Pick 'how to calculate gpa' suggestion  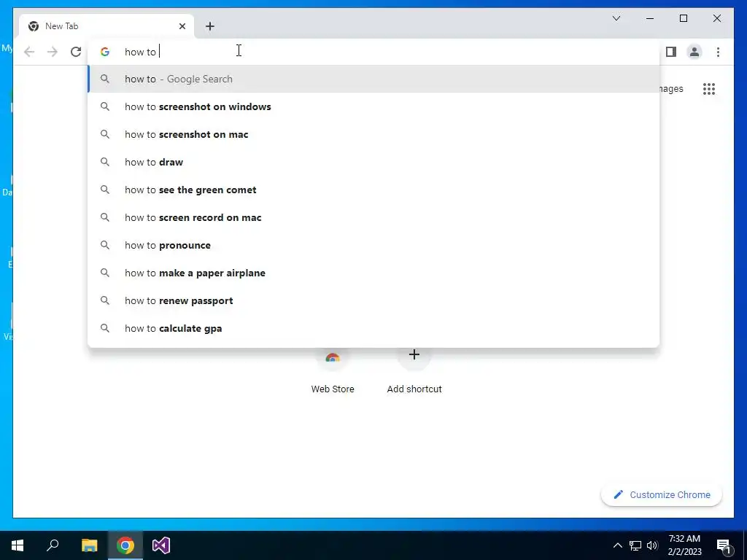click(x=373, y=328)
